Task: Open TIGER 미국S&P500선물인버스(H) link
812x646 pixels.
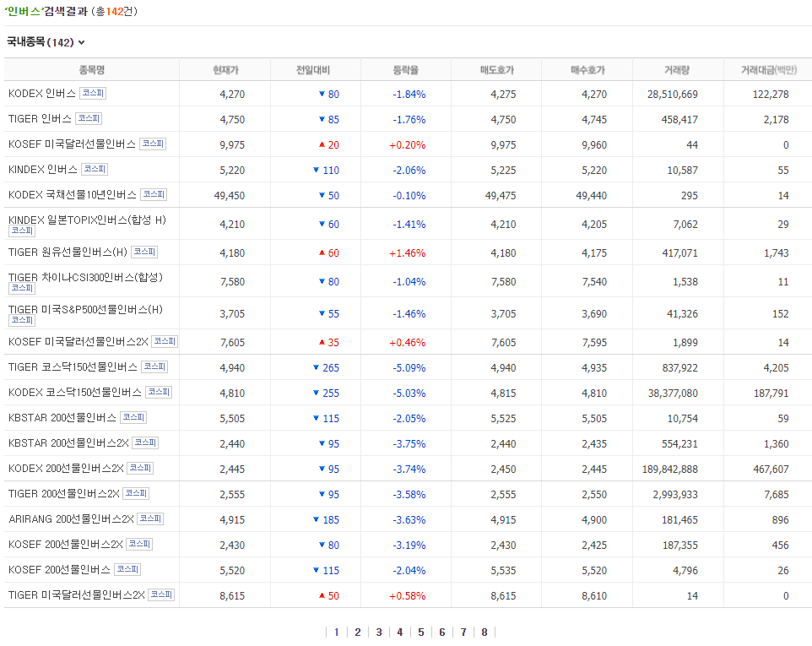Action: (x=85, y=310)
